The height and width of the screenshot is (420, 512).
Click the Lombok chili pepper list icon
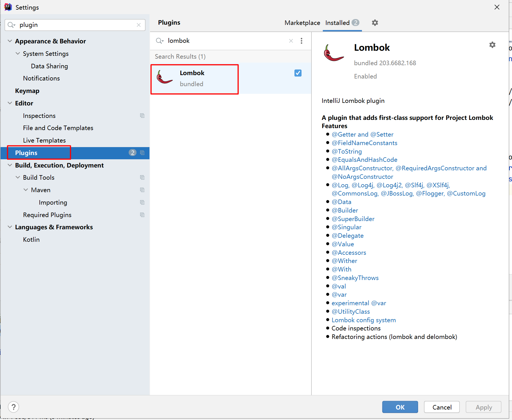point(165,77)
